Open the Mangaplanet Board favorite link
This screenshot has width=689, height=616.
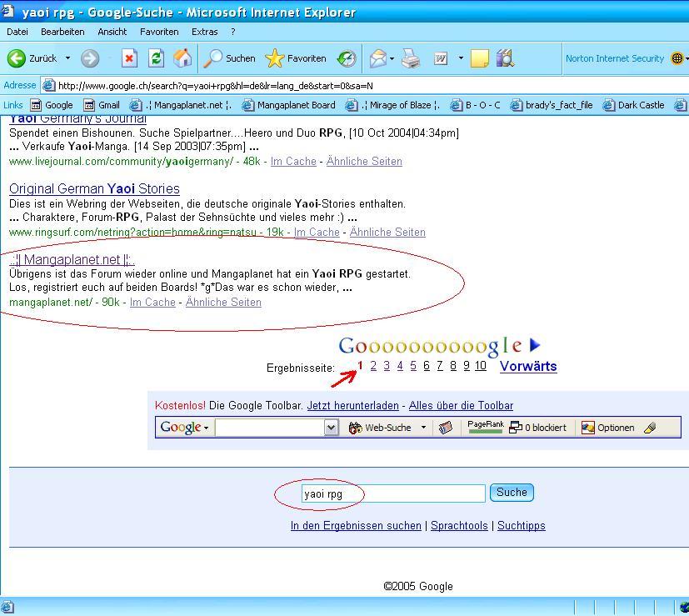click(x=289, y=105)
